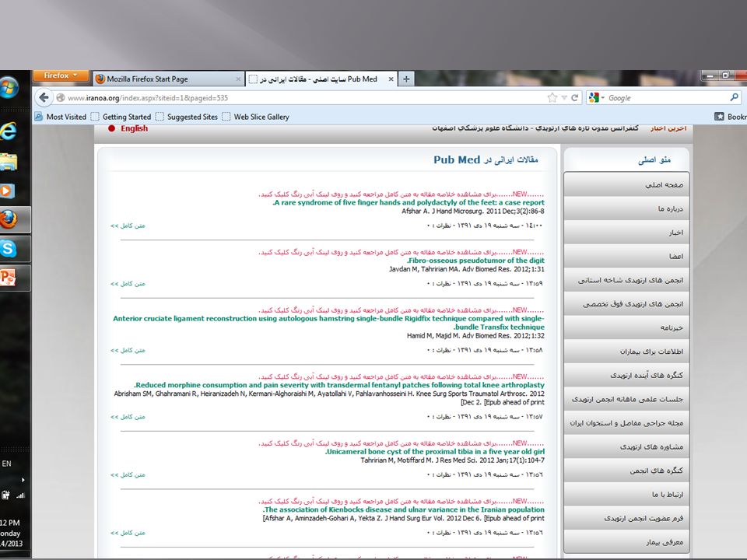
Task: Click the Windows Start orb
Action: 8,88
